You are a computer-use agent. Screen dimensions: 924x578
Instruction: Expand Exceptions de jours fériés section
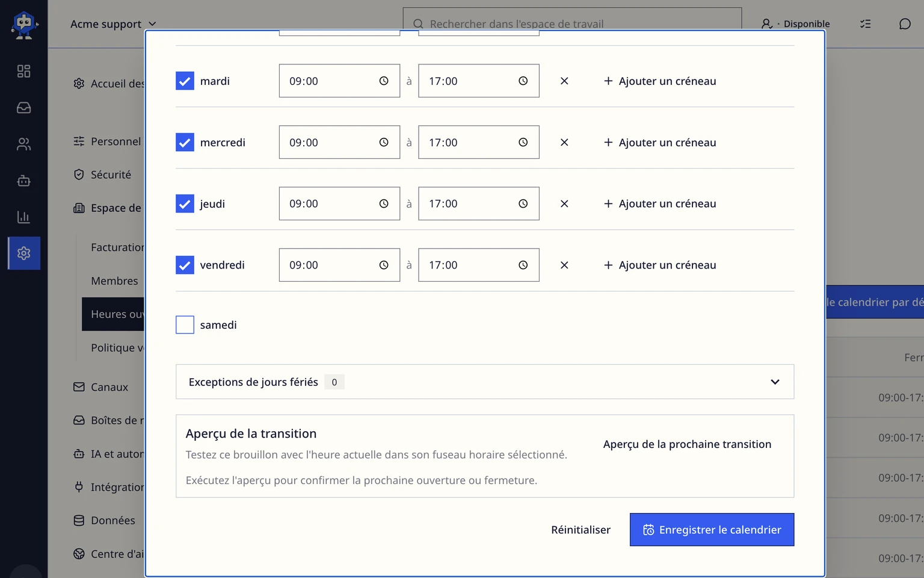click(485, 382)
